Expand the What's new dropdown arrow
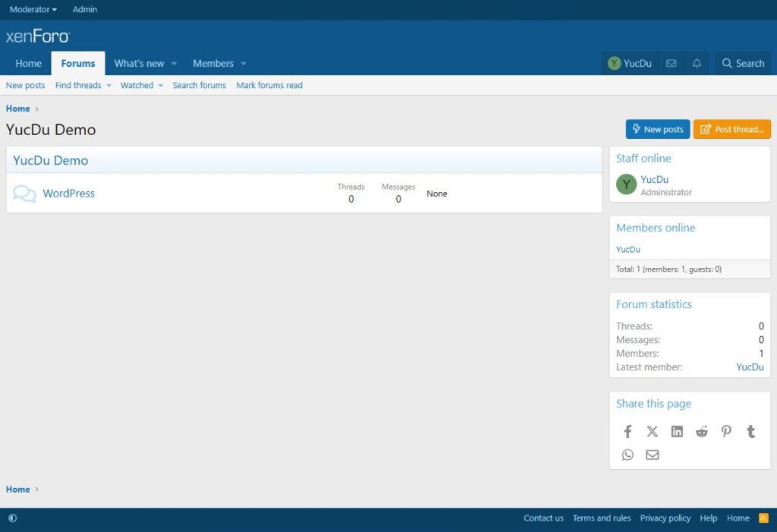Viewport: 777px width, 532px height. click(x=174, y=64)
